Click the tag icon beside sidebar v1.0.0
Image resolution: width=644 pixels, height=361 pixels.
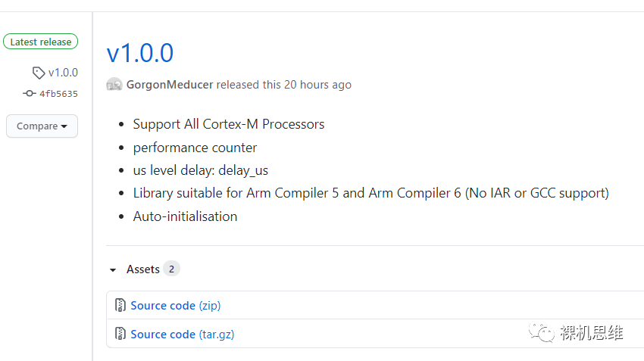39,73
